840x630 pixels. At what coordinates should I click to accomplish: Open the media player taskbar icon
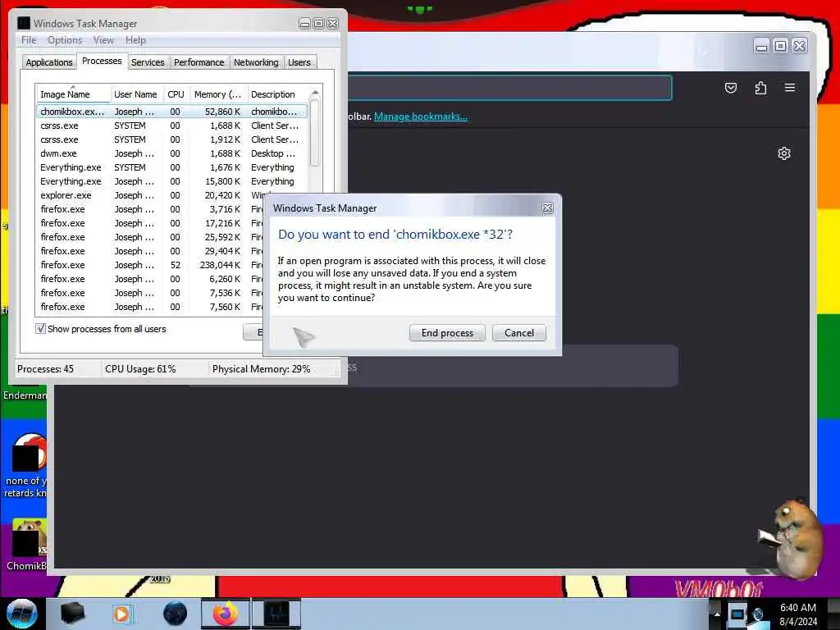122,614
